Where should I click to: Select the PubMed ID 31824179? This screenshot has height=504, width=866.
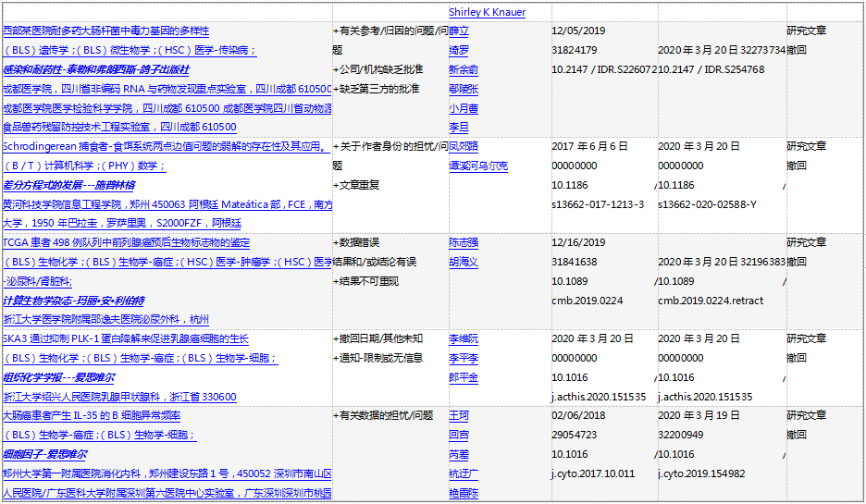(575, 50)
